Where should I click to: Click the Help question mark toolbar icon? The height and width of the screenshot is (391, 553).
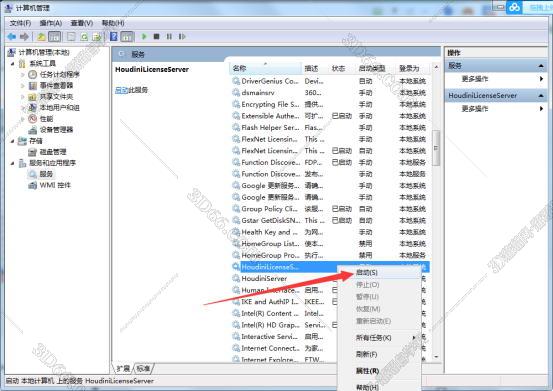(x=114, y=36)
